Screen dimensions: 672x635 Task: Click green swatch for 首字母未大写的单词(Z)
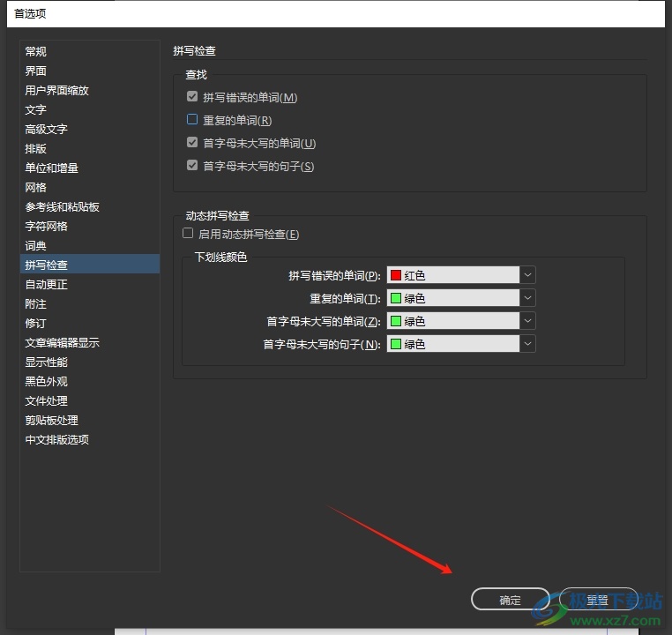pyautogui.click(x=396, y=321)
